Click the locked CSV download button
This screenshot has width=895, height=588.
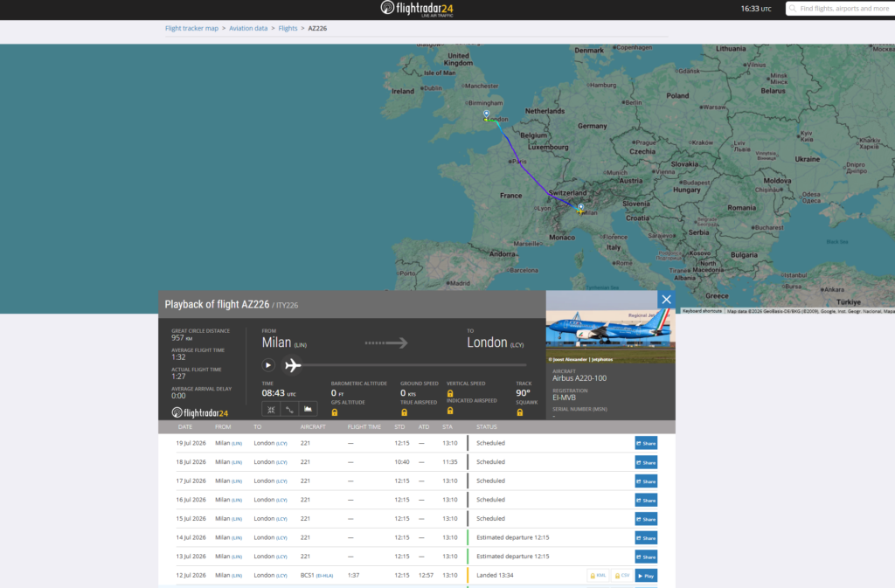[x=621, y=576]
